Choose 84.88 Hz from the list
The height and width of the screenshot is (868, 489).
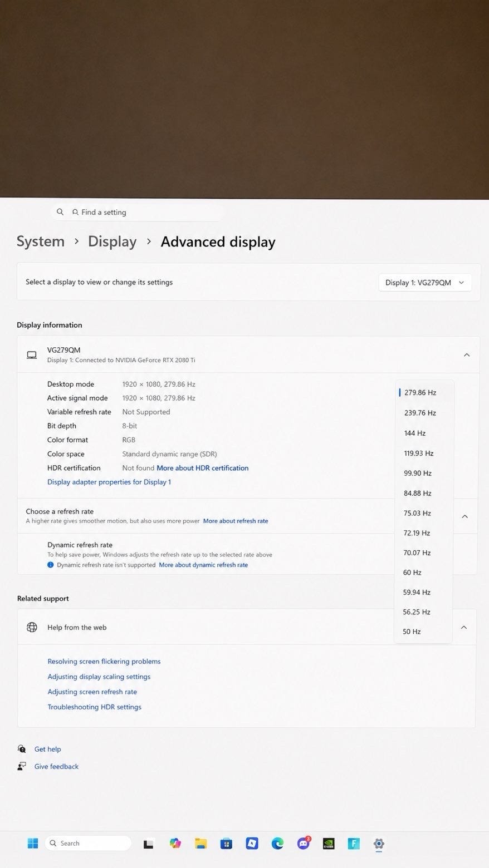point(424,493)
